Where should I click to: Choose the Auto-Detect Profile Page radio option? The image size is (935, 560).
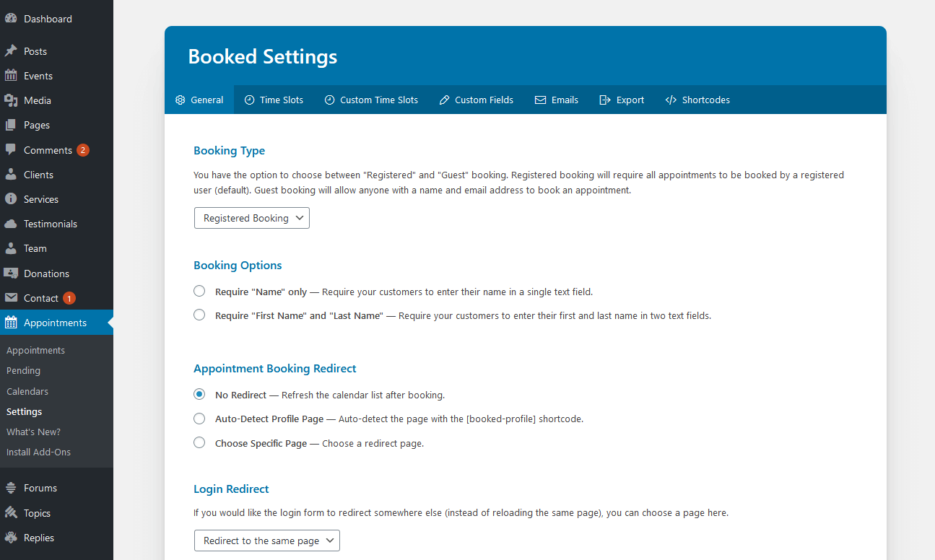[199, 419]
